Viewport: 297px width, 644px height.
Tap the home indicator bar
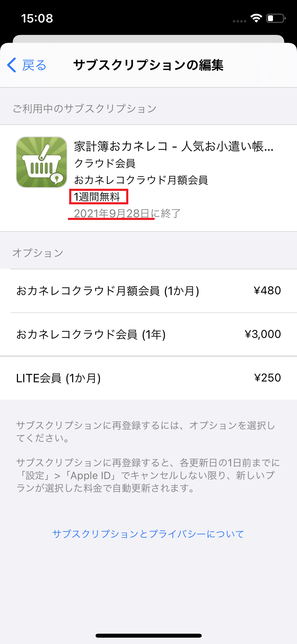pyautogui.click(x=148, y=636)
